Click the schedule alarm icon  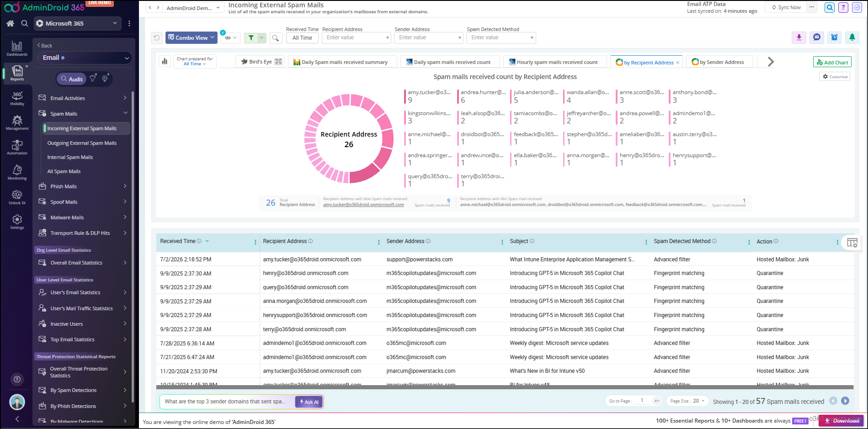[834, 37]
